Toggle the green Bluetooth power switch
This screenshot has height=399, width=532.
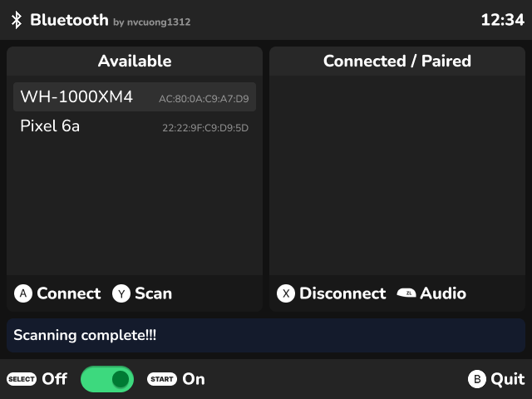tap(107, 379)
